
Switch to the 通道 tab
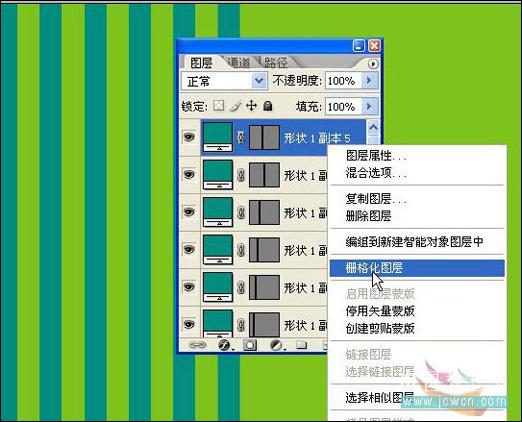[239, 63]
